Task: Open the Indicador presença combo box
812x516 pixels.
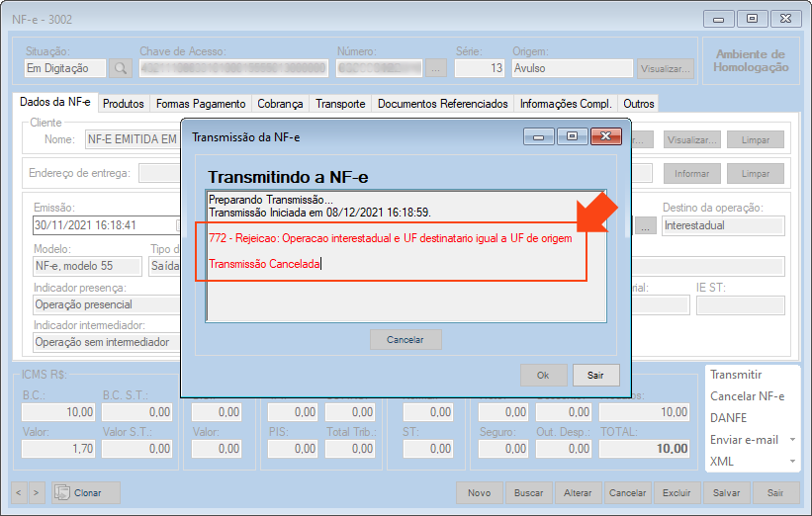Action: [101, 304]
